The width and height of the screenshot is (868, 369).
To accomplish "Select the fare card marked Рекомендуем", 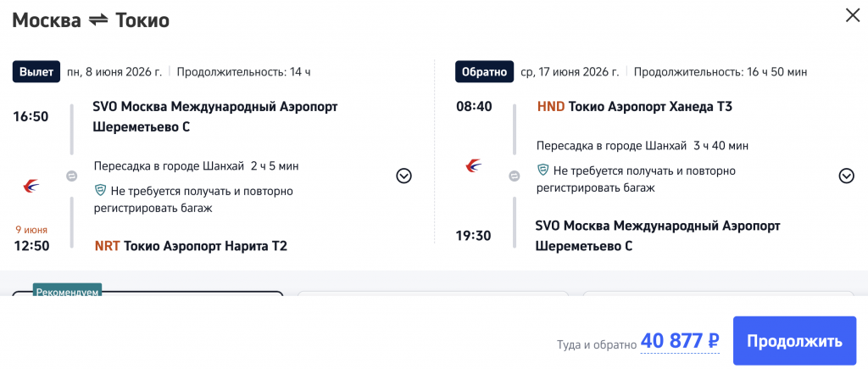I will click(148, 295).
